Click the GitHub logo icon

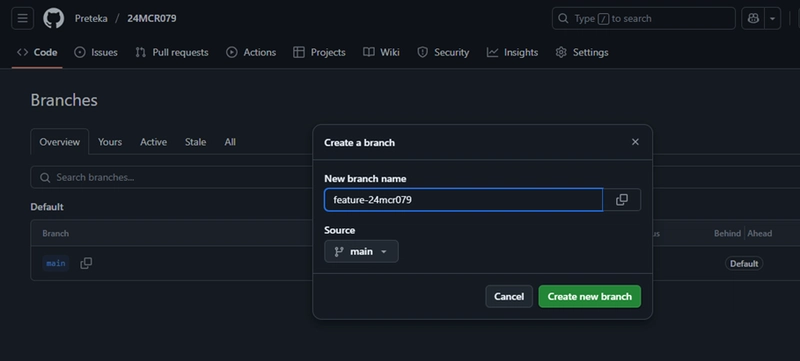(x=54, y=18)
